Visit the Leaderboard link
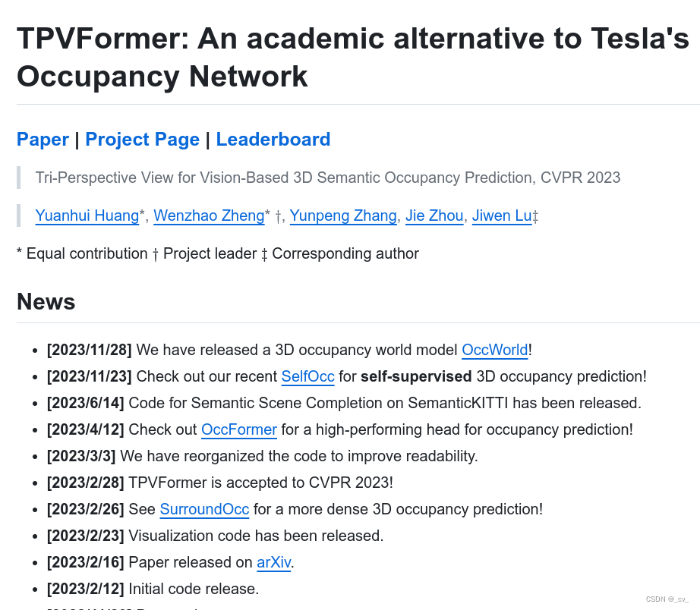 273,140
